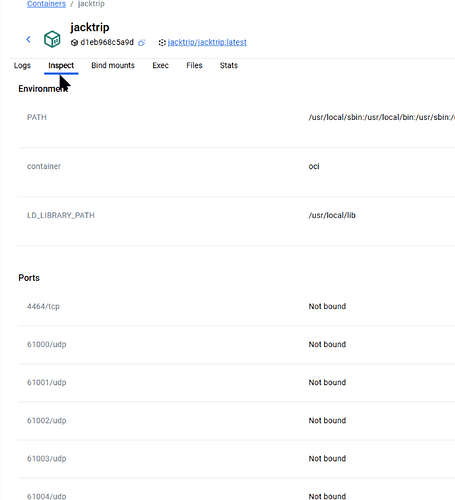Click Not bound next to 61003/udp

[x=327, y=459]
